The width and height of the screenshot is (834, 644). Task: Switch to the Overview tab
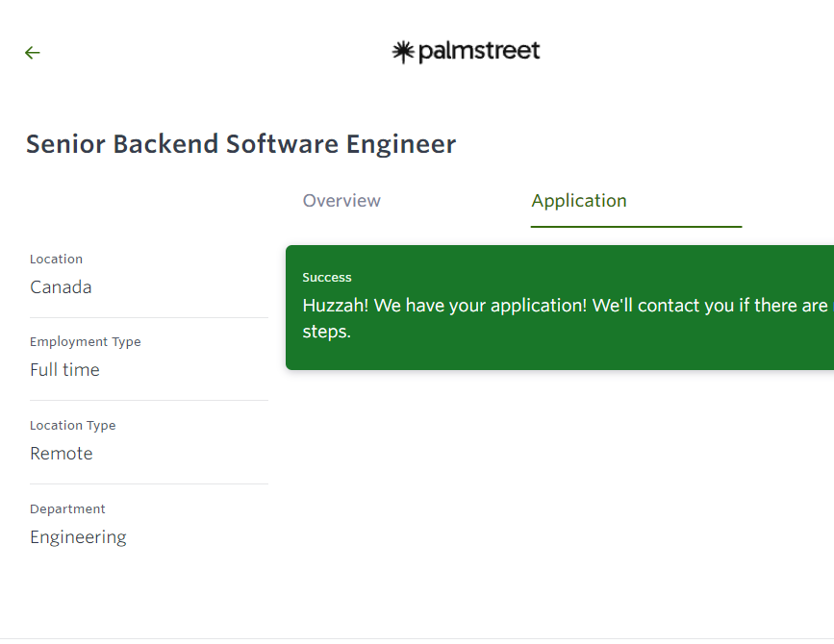(x=341, y=201)
